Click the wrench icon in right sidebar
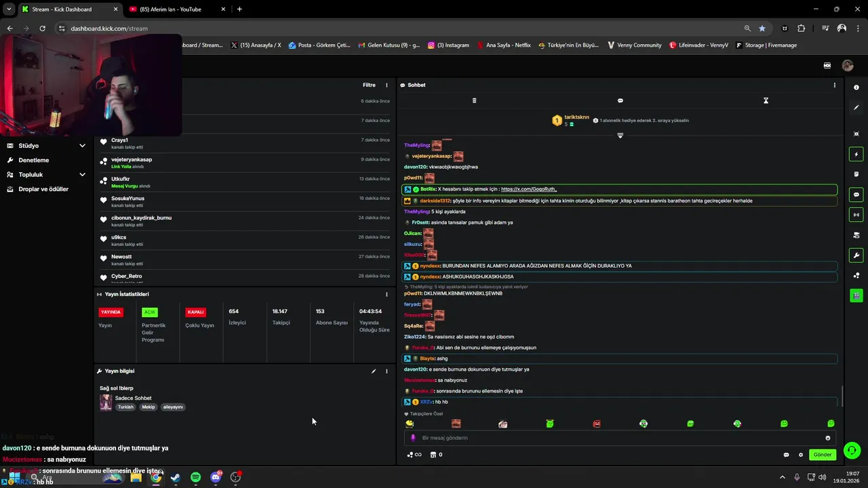The image size is (868, 488). click(856, 256)
